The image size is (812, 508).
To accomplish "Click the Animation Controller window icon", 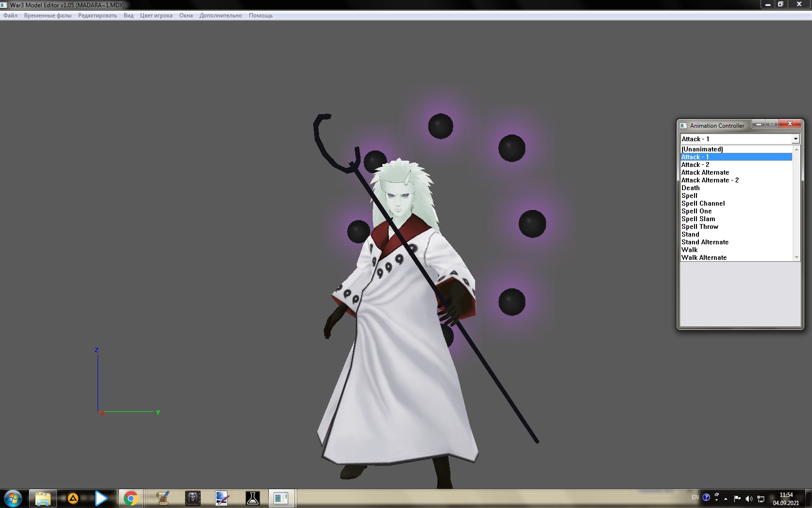I will 684,126.
